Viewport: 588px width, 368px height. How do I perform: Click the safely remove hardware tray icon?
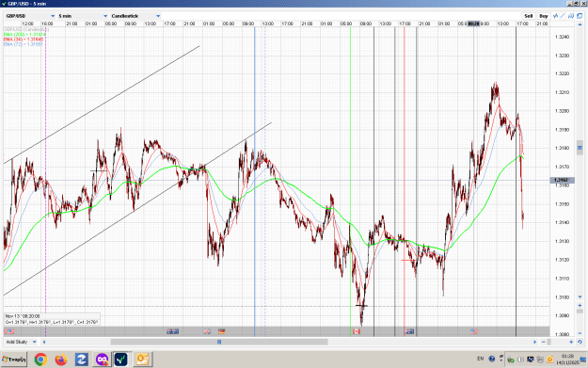click(510, 360)
